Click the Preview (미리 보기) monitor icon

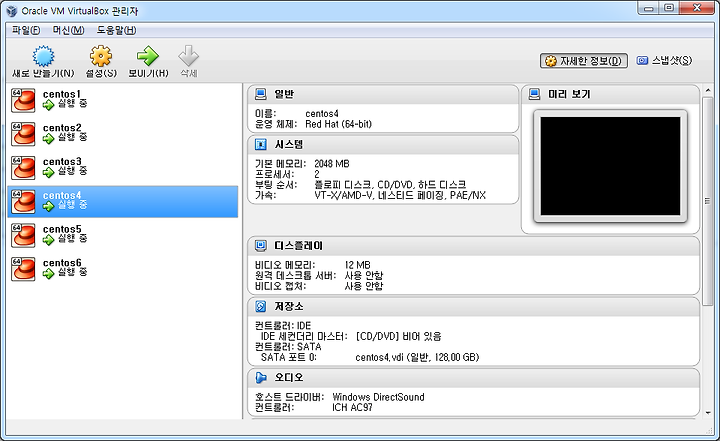[x=534, y=94]
